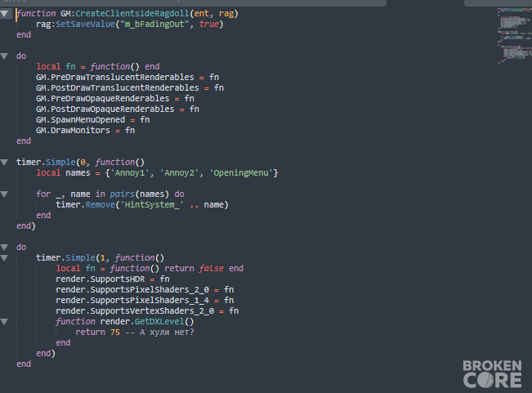Click on 'SetSaveValue' call

[85, 25]
